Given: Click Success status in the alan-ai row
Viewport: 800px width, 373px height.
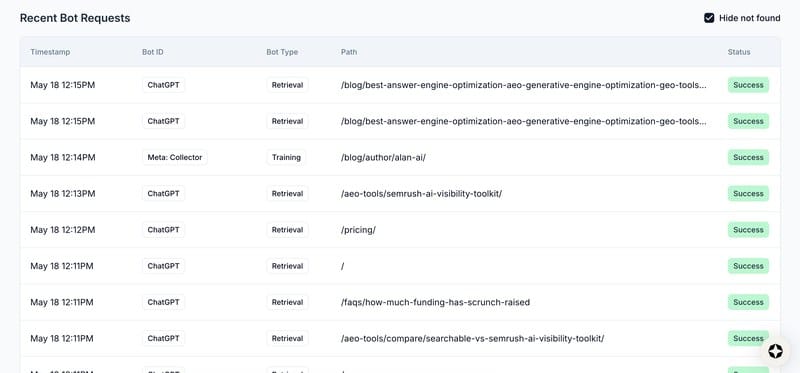Looking at the screenshot, I should tap(748, 158).
